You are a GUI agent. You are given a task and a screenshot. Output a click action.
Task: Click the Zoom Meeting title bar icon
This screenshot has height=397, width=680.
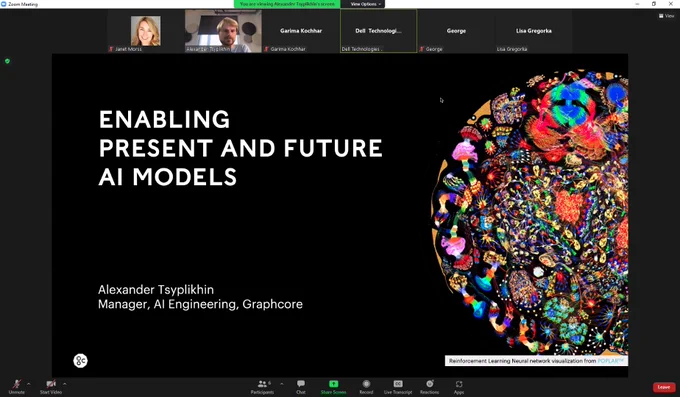[3, 4]
